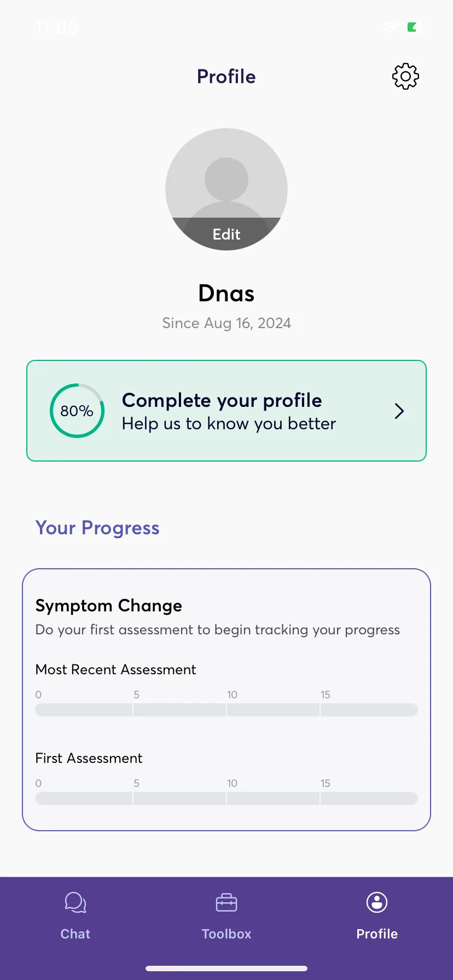Tap Help us to know you better
Image resolution: width=453 pixels, height=980 pixels.
[x=229, y=424]
